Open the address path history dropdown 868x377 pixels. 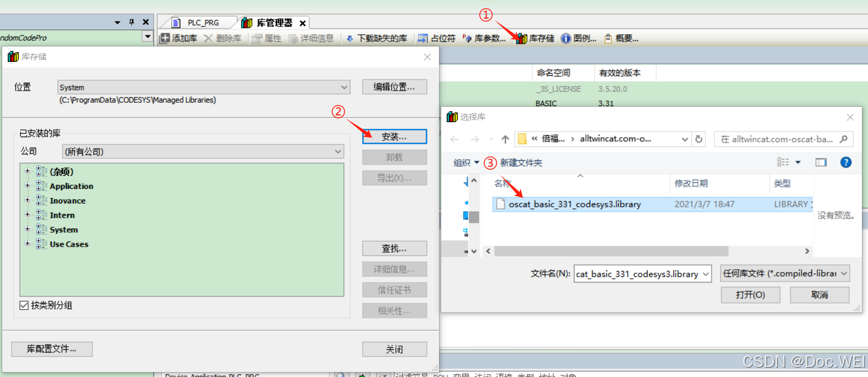[685, 139]
